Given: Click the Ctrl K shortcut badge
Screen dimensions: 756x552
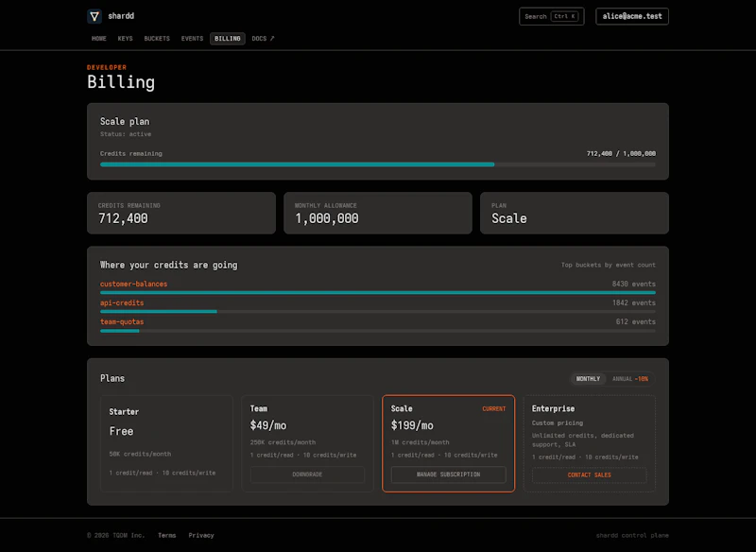Looking at the screenshot, I should pos(564,16).
